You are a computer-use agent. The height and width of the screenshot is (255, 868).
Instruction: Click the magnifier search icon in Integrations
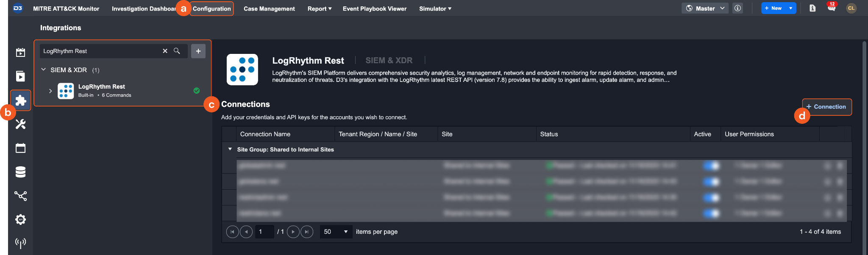pos(177,51)
